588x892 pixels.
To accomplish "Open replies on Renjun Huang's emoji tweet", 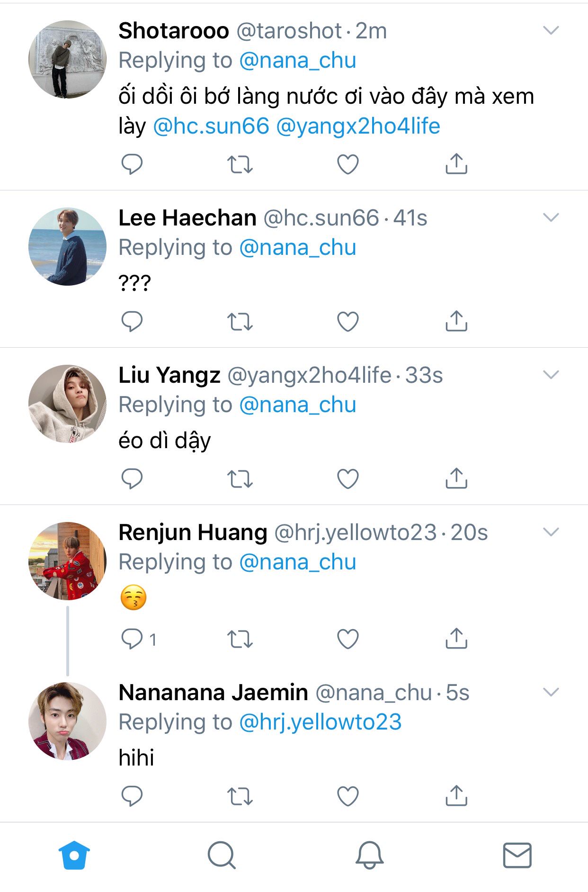I will coord(133,639).
